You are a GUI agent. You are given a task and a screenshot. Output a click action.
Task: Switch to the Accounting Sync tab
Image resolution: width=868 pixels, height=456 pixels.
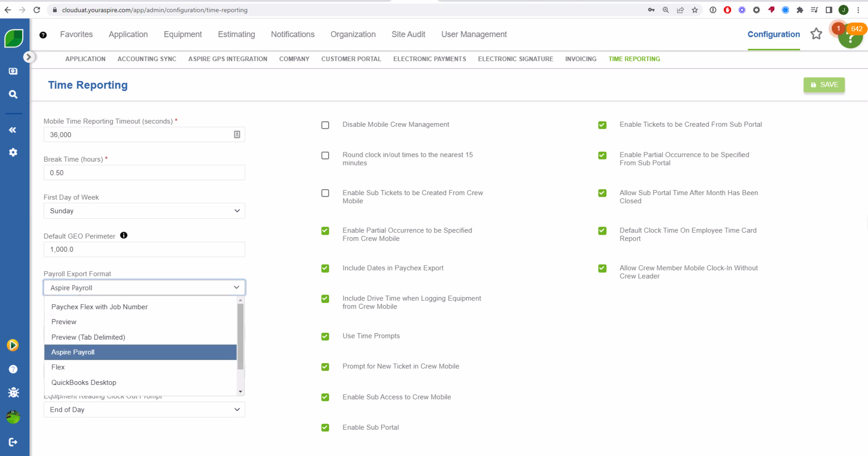tap(147, 59)
